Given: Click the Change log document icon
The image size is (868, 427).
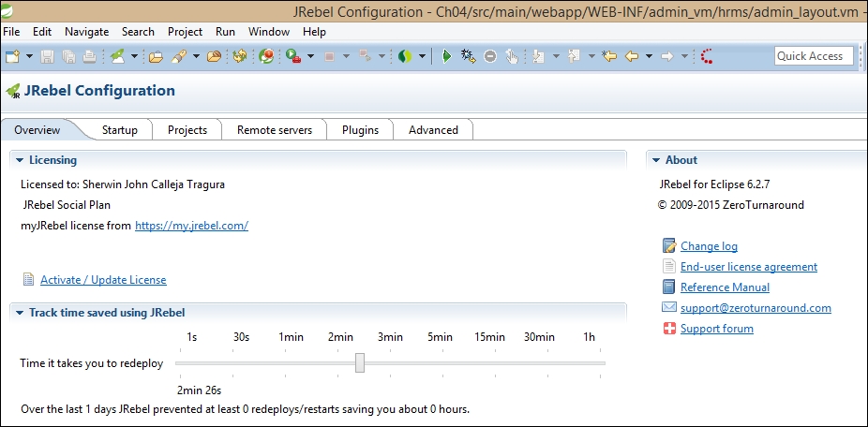Looking at the screenshot, I should 669,246.
